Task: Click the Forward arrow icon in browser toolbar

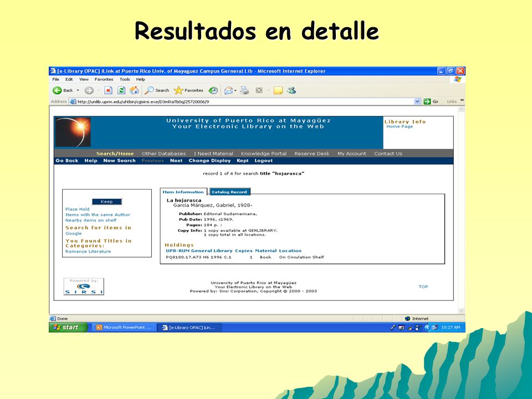Action: coord(89,90)
